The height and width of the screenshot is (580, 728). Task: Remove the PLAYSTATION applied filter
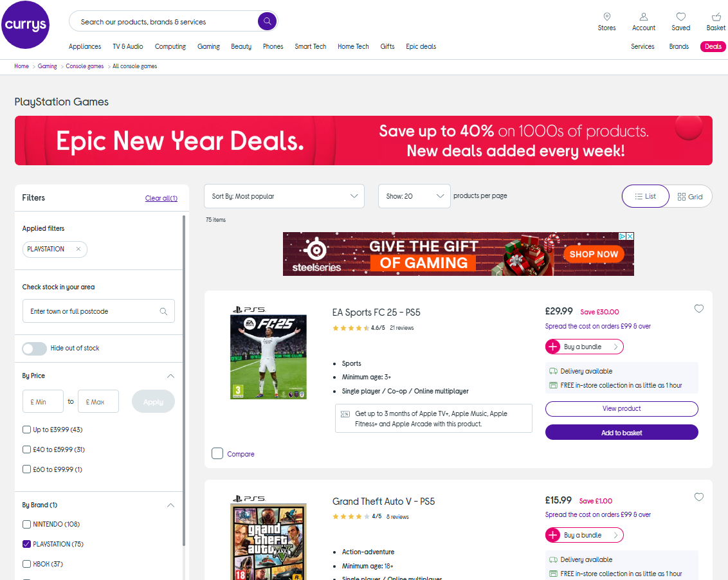[78, 249]
